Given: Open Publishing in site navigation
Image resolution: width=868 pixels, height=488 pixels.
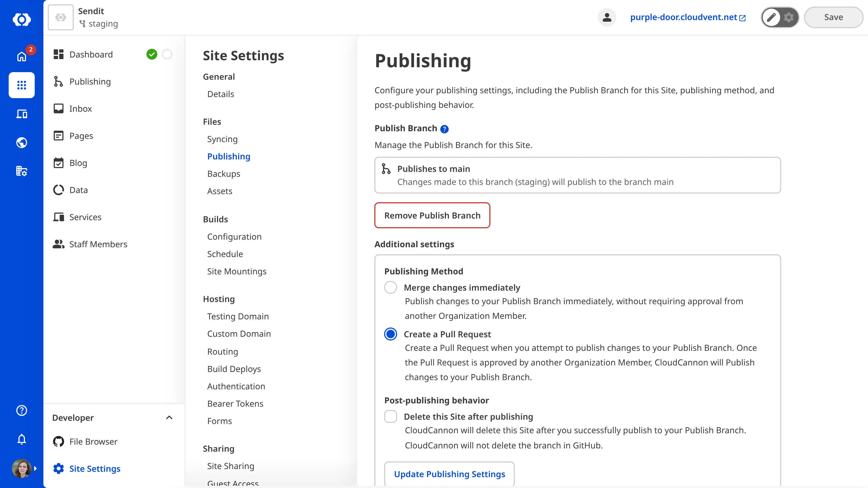Looking at the screenshot, I should (x=82, y=82).
